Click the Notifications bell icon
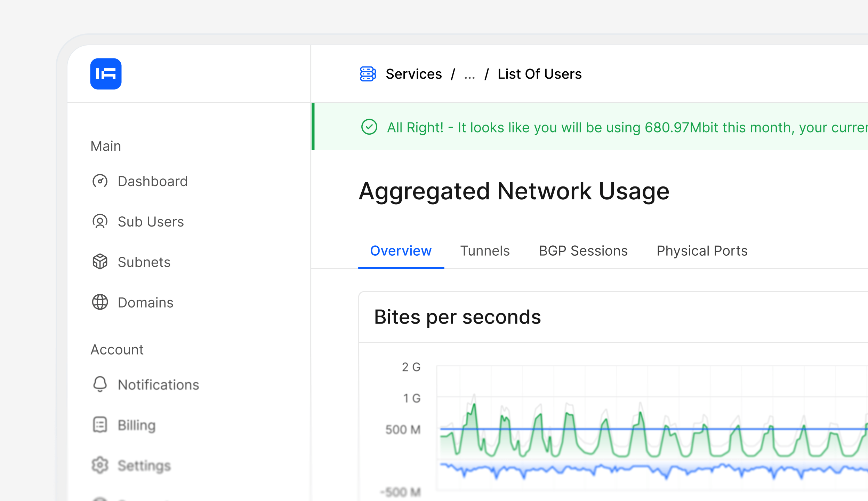The image size is (868, 501). tap(100, 384)
